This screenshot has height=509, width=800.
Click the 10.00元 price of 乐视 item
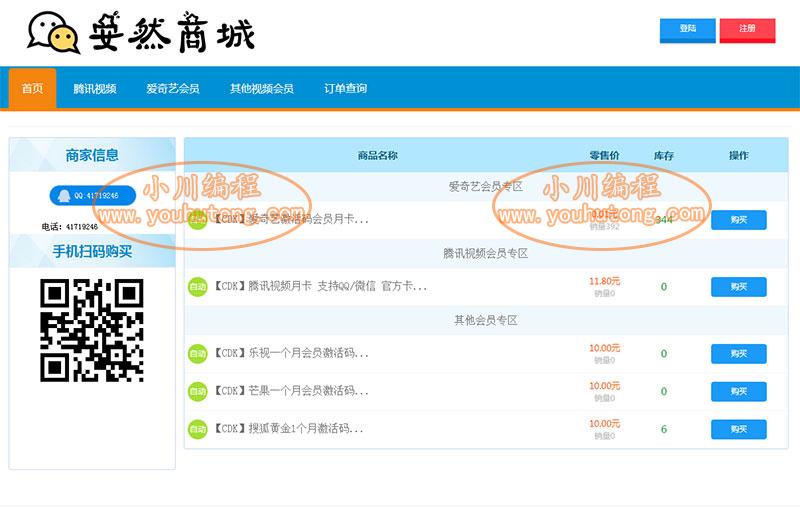coord(605,348)
